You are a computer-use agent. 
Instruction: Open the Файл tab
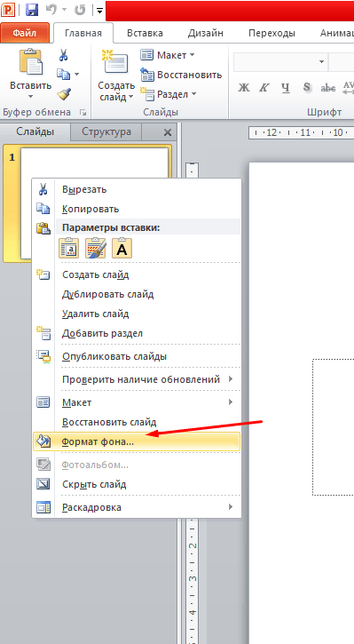25,33
